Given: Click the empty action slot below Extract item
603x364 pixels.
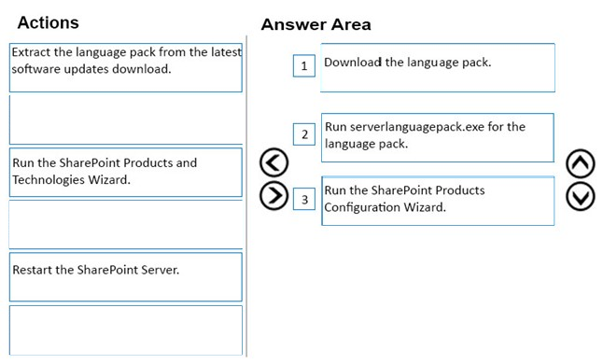Looking at the screenshot, I should (x=126, y=119).
